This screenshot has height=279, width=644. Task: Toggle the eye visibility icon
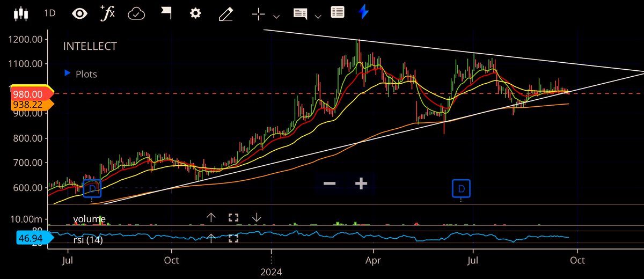tap(80, 13)
